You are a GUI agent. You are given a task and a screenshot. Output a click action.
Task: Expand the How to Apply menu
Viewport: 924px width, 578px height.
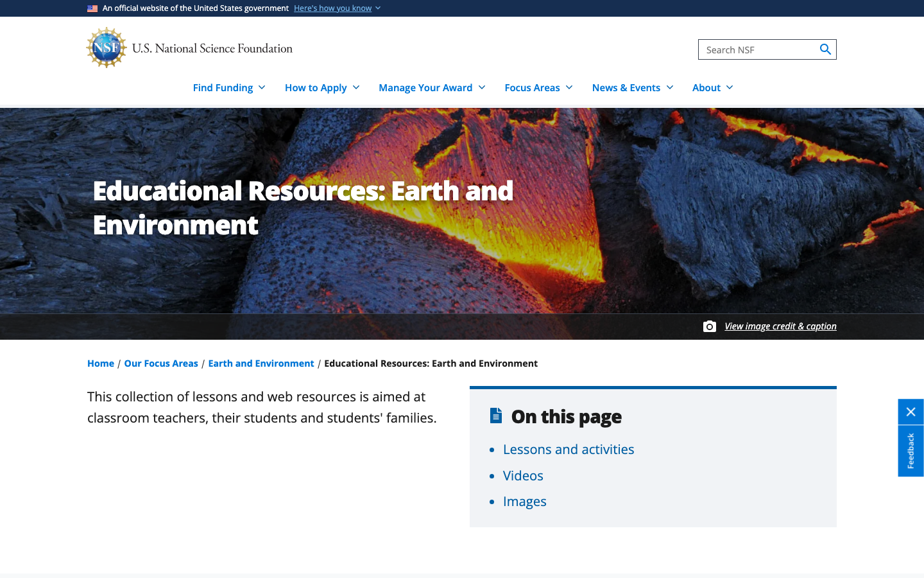click(x=322, y=87)
